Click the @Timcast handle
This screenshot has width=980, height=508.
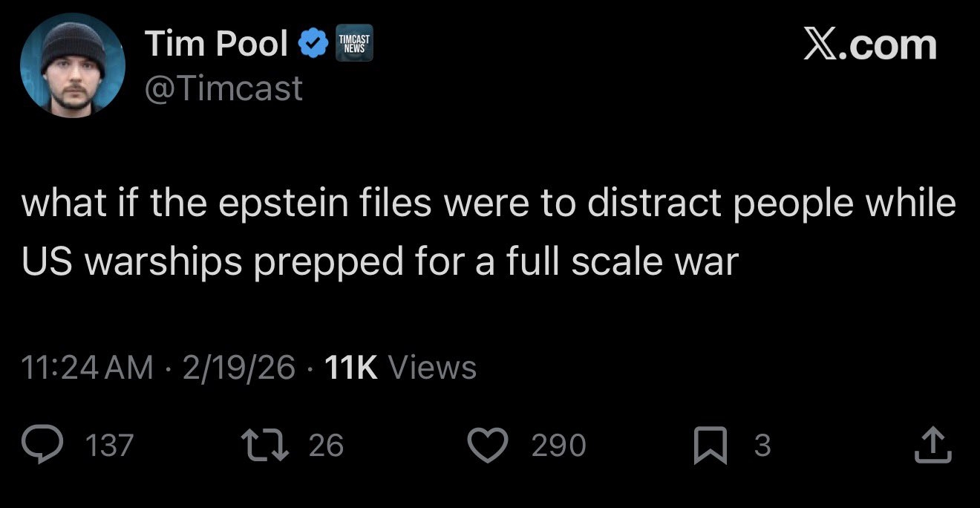[223, 88]
